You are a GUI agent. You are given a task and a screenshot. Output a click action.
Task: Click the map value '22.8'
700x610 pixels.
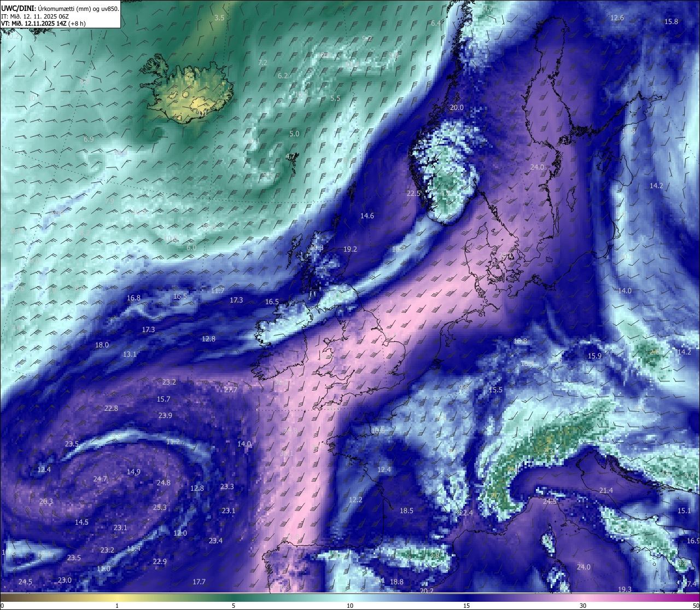pos(111,409)
